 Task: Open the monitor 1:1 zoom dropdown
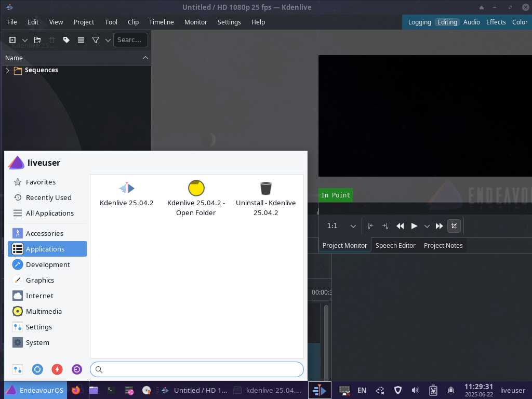(x=341, y=226)
